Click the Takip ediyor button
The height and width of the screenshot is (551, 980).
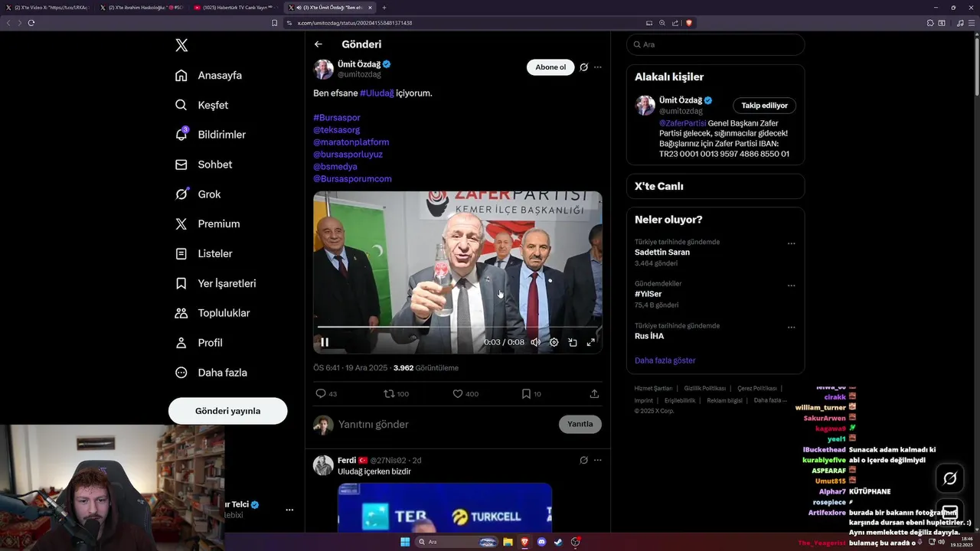click(x=764, y=106)
